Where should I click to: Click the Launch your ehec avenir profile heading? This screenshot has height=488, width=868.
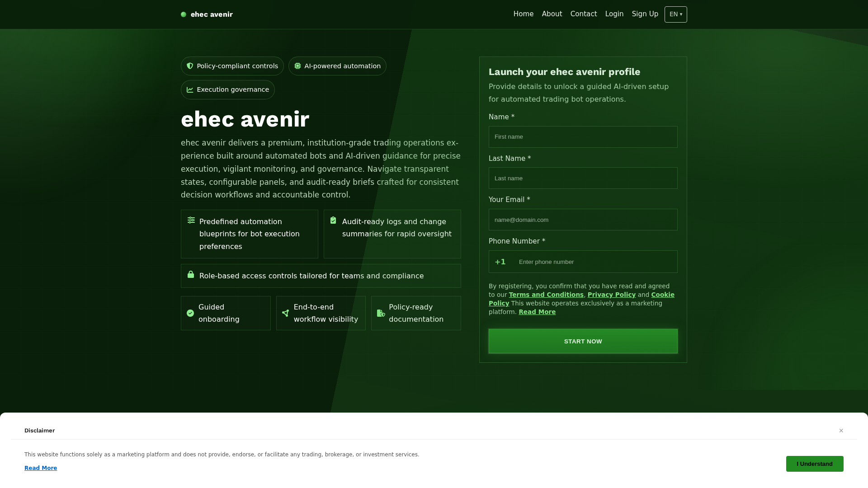click(565, 72)
